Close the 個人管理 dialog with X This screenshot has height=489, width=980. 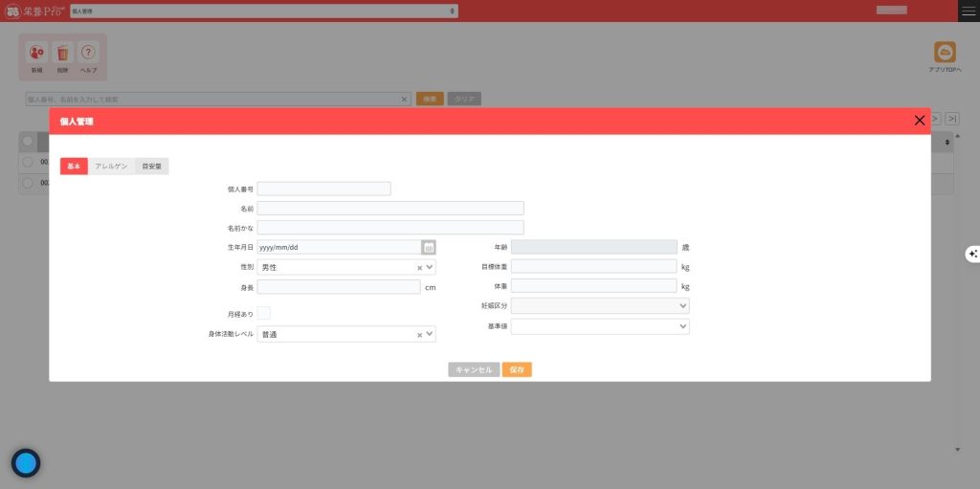tap(919, 121)
